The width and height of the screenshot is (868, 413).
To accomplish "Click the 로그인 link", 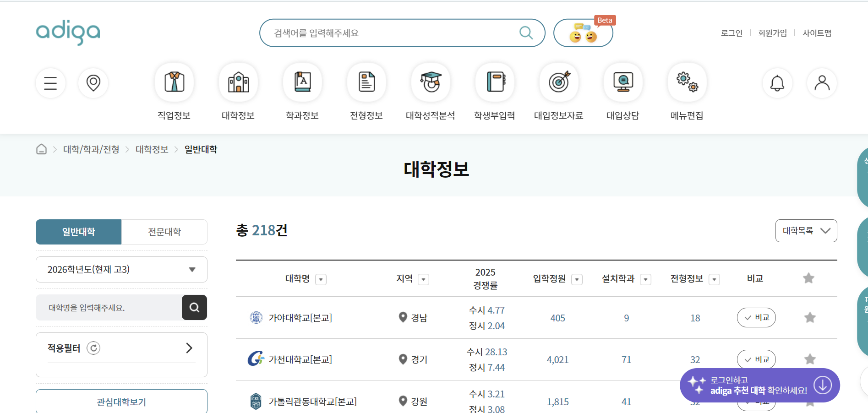I will pos(731,33).
